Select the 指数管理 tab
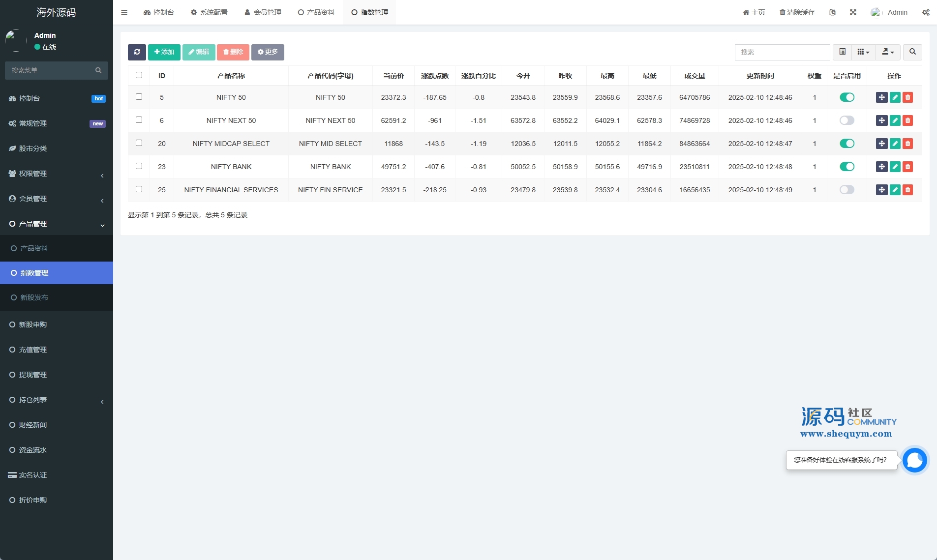The image size is (937, 560). (x=370, y=12)
